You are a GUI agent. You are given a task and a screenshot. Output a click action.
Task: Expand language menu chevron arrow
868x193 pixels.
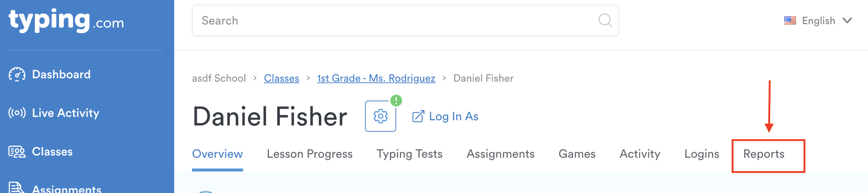[847, 20]
